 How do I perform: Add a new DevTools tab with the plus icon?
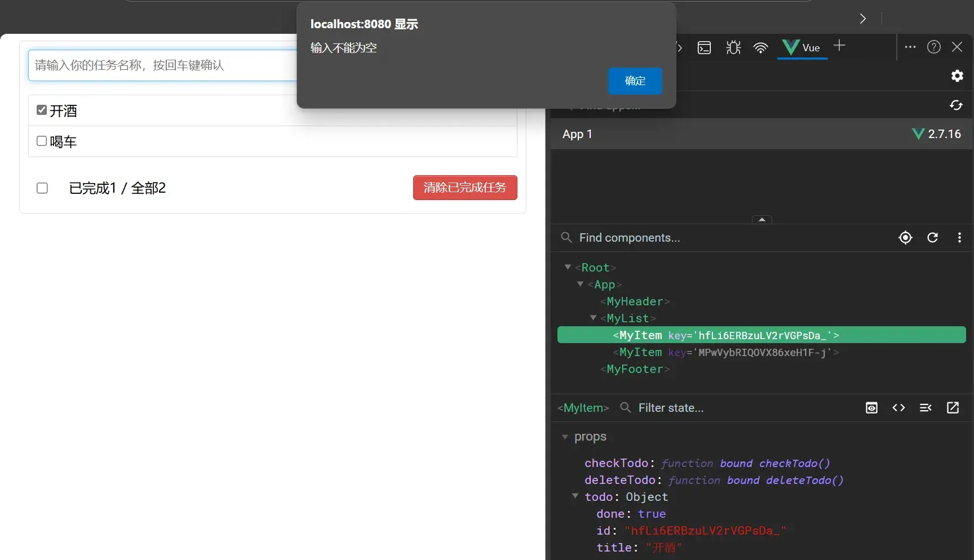(x=839, y=46)
